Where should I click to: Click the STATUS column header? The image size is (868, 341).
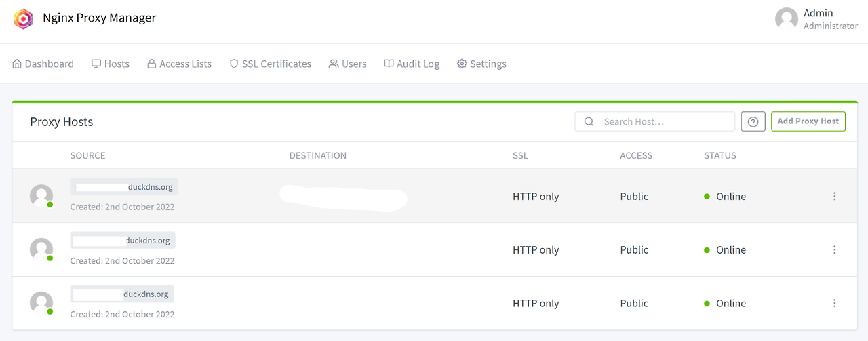click(x=720, y=155)
